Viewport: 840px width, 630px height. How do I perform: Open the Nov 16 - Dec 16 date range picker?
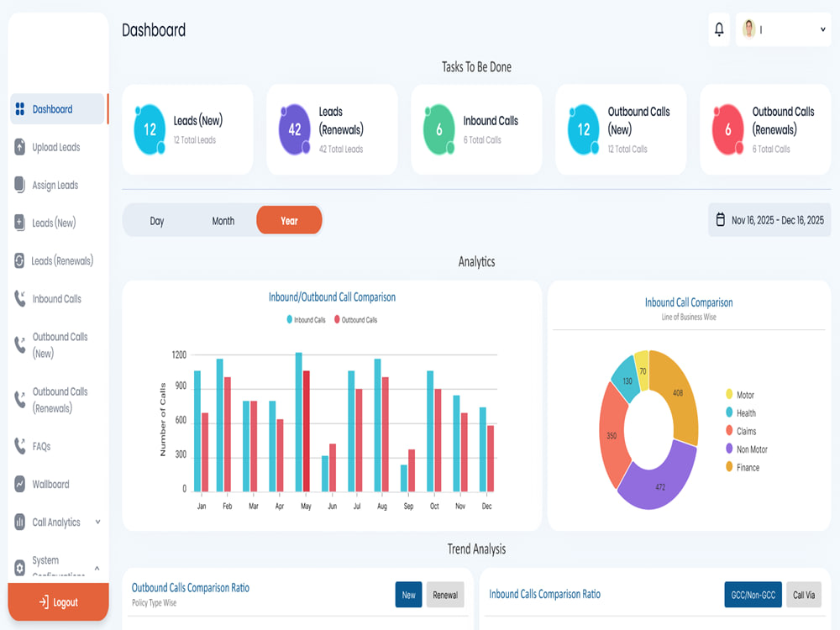click(769, 219)
